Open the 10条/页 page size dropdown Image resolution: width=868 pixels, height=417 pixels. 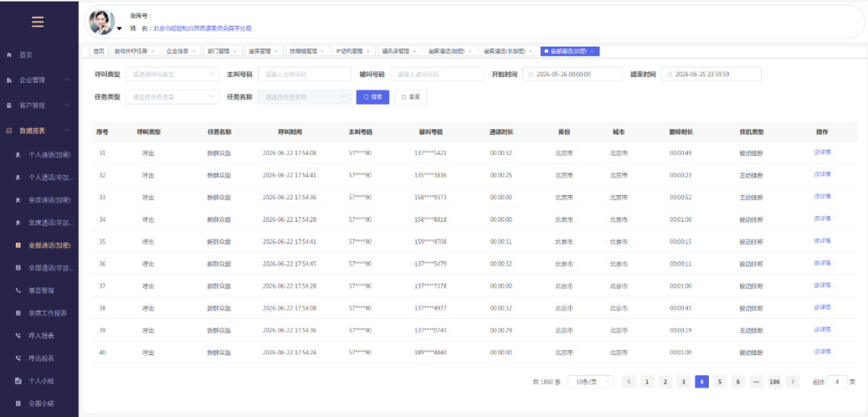coord(591,382)
